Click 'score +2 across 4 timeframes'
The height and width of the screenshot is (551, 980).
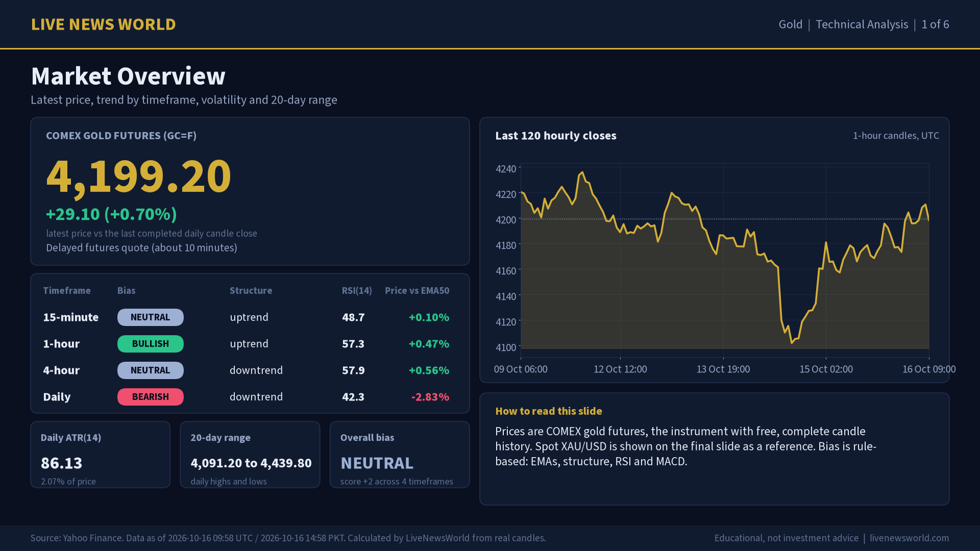click(x=397, y=482)
